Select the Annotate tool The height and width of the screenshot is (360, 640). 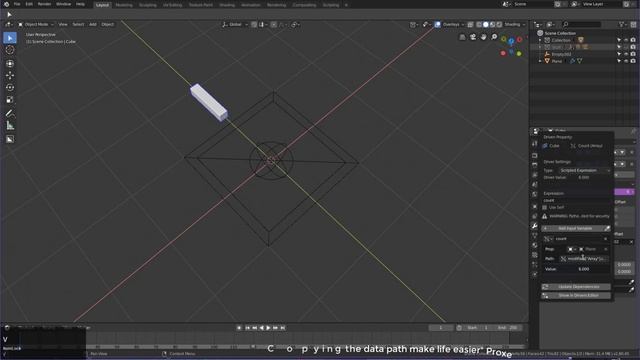(x=10, y=113)
